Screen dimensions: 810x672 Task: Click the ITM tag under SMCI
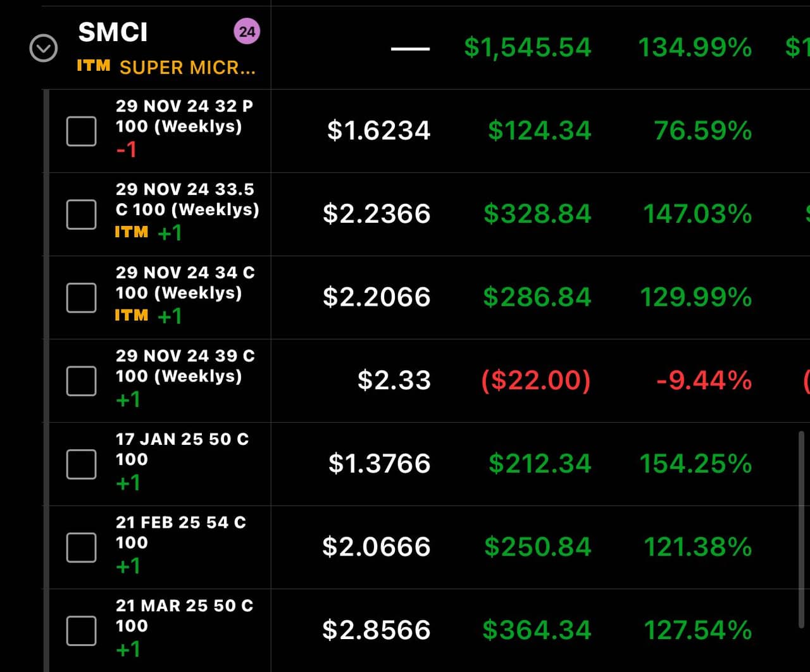click(93, 66)
